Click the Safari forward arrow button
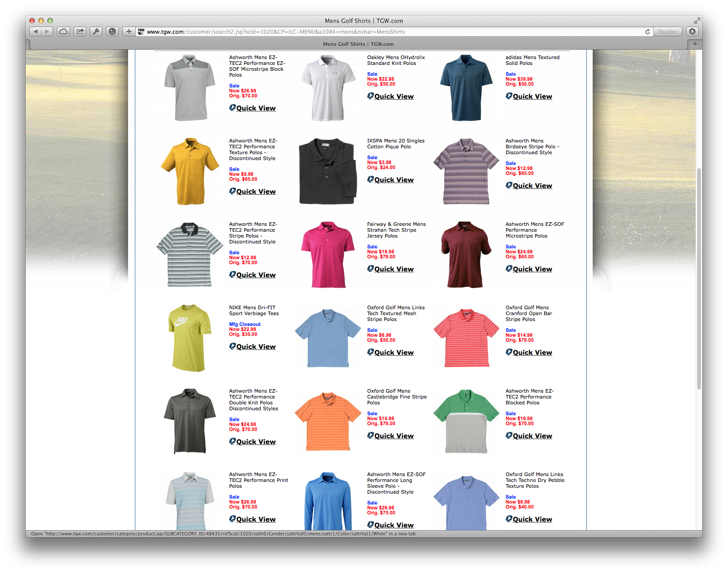 coord(47,32)
